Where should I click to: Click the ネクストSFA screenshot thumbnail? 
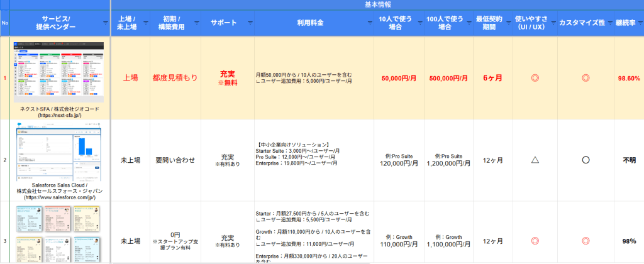(60, 72)
